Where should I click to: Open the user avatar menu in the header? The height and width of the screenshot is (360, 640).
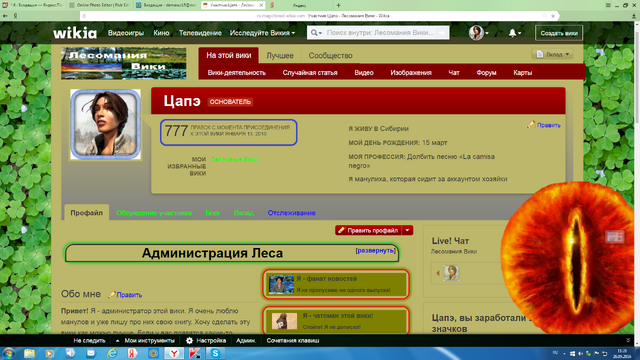click(478, 33)
